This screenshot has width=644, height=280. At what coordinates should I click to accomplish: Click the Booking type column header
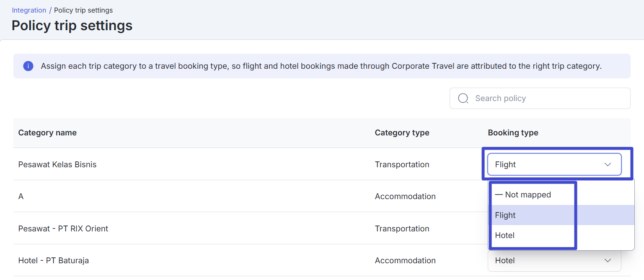pyautogui.click(x=513, y=133)
